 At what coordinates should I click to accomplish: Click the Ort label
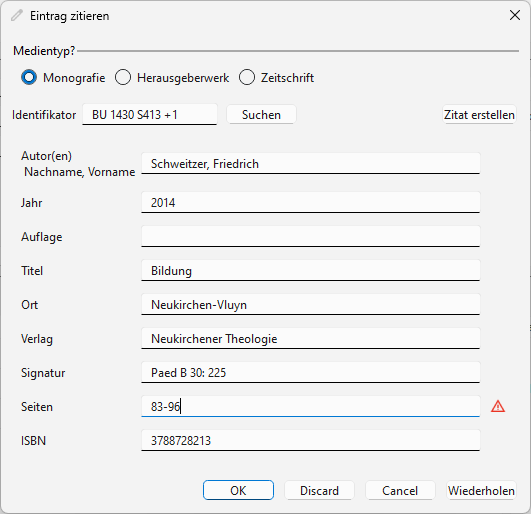29,305
